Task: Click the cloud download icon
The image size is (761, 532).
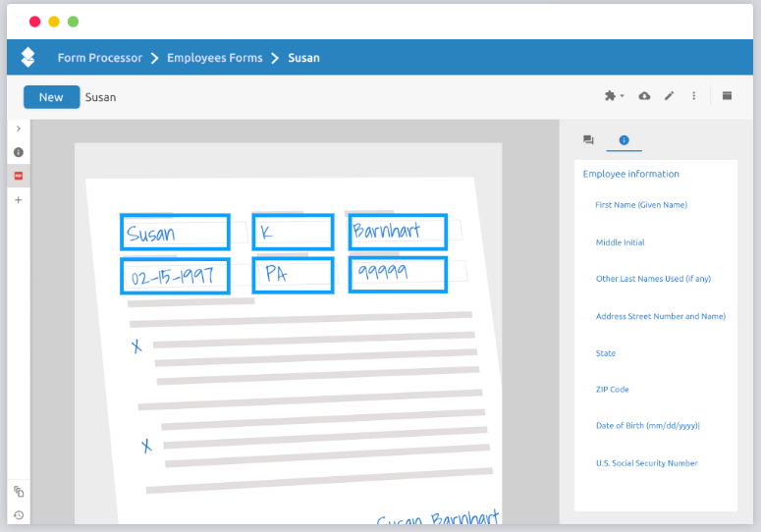Action: click(x=644, y=96)
